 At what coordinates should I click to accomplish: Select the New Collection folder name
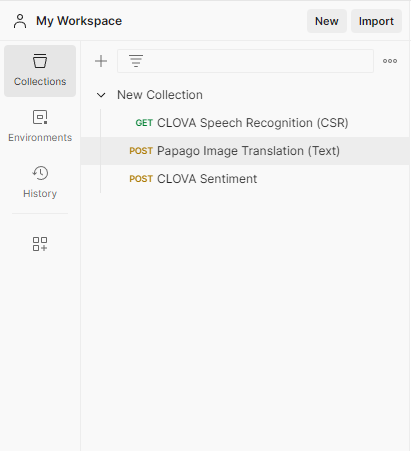(160, 95)
